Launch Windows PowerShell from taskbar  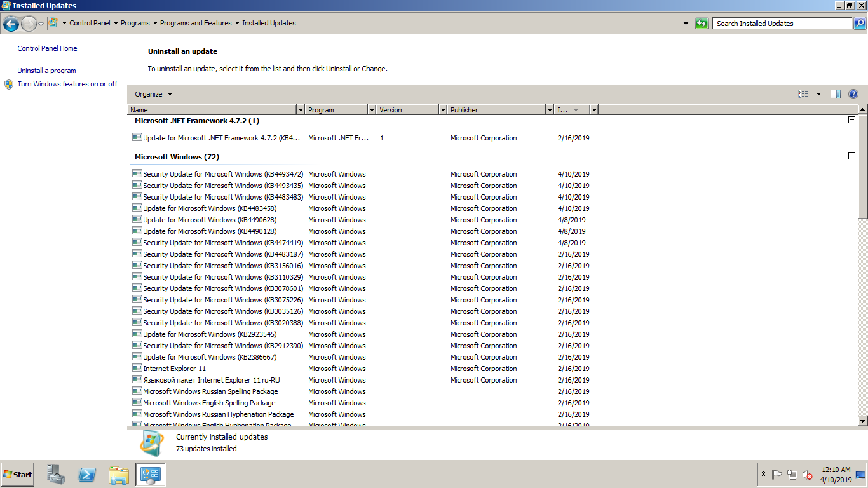pyautogui.click(x=88, y=474)
